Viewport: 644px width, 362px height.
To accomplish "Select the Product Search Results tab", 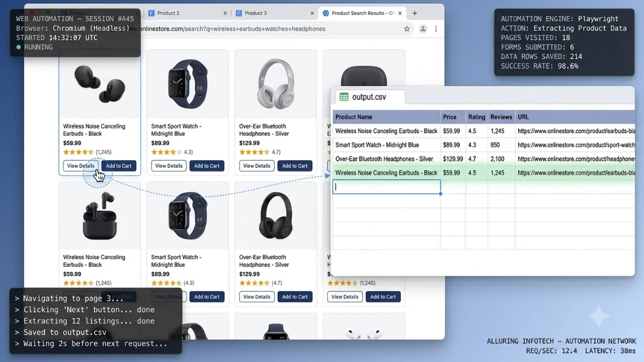I will (362, 13).
